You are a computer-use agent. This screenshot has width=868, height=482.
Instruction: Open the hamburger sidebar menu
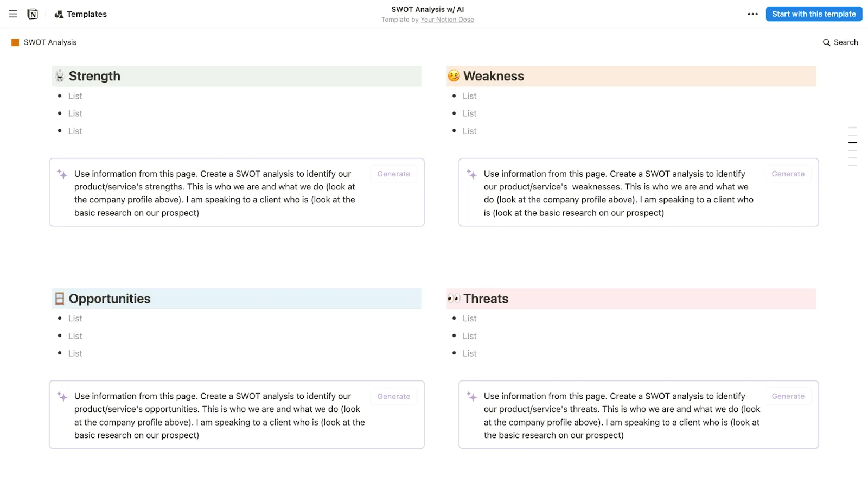coord(13,14)
